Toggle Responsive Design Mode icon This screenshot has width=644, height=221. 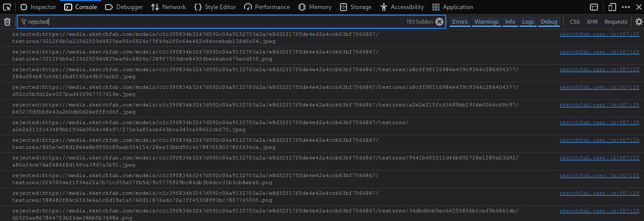point(613,7)
